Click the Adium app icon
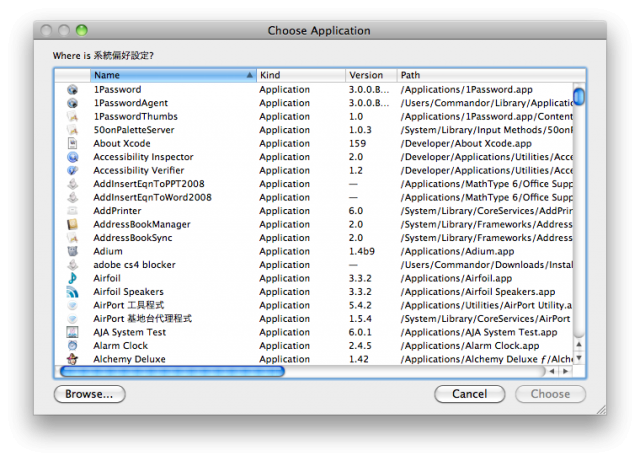640x461 pixels. (73, 251)
